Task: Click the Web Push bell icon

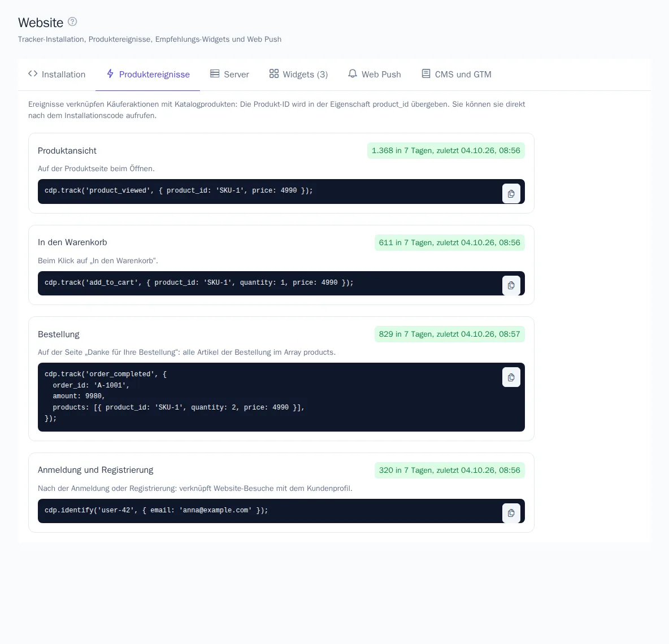Action: tap(353, 74)
